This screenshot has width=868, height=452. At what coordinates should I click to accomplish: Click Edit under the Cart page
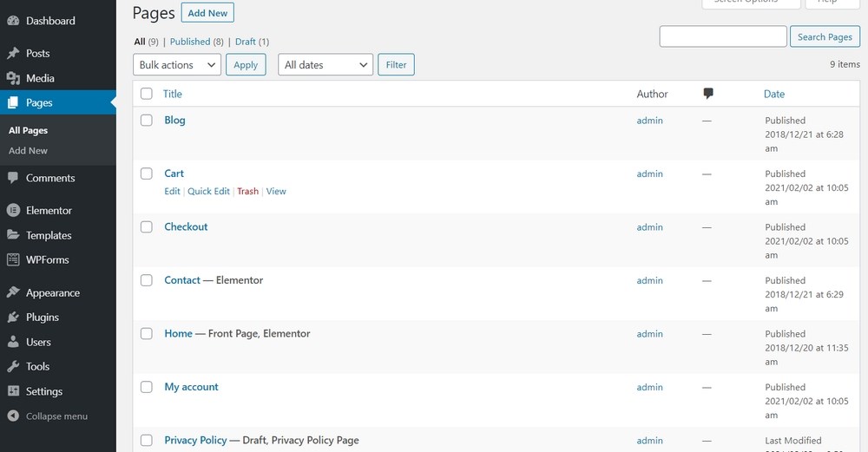tap(172, 191)
